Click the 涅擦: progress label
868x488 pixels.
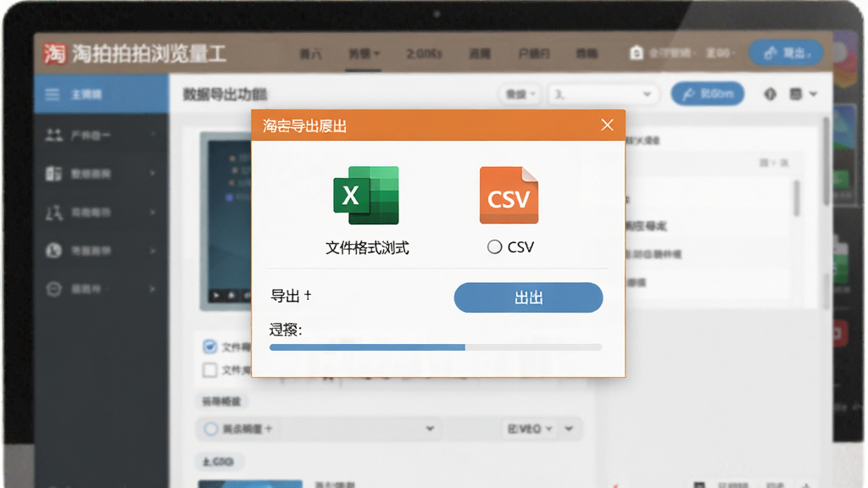286,330
